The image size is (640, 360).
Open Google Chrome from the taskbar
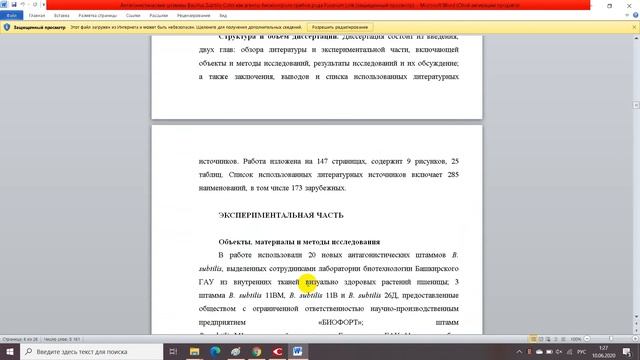[256, 351]
